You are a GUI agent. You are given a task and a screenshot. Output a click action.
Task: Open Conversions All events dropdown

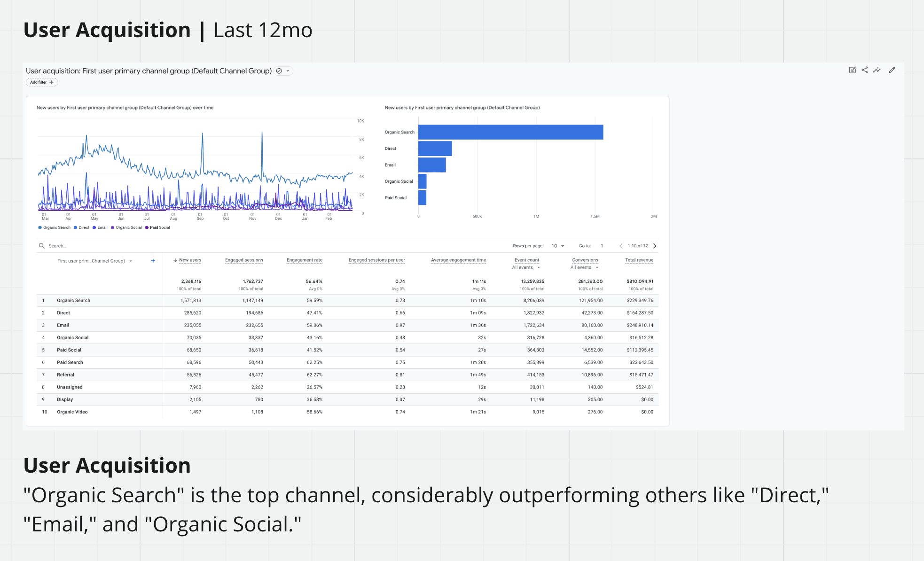point(584,267)
